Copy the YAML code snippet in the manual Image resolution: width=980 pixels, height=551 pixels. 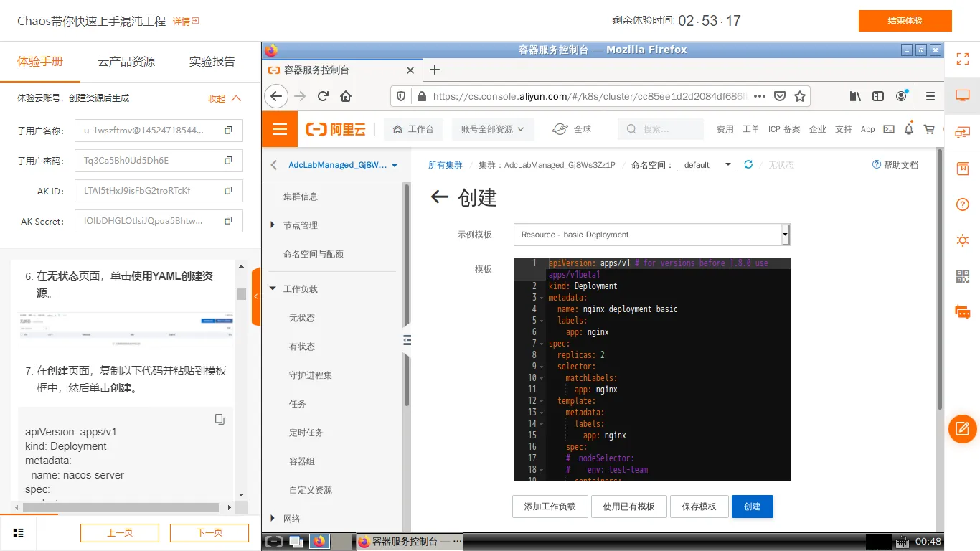point(220,419)
